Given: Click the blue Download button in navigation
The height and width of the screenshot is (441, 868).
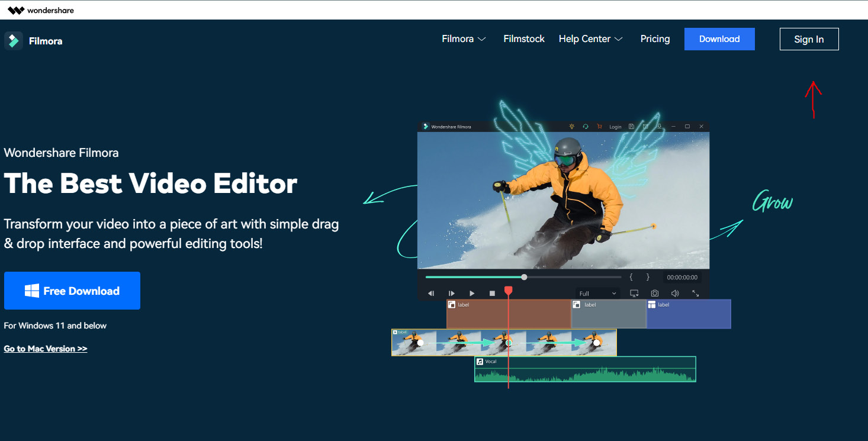Looking at the screenshot, I should pyautogui.click(x=719, y=39).
